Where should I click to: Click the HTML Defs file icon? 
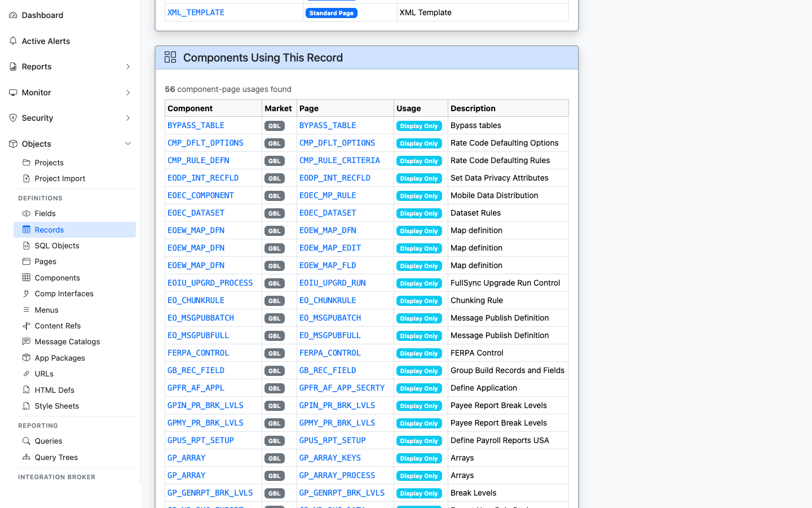[x=27, y=390]
